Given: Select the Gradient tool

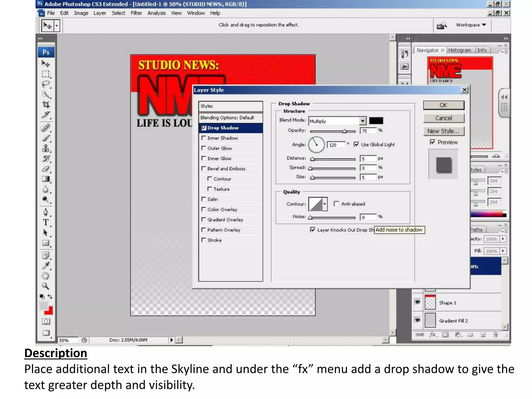Looking at the screenshot, I should 46,179.
